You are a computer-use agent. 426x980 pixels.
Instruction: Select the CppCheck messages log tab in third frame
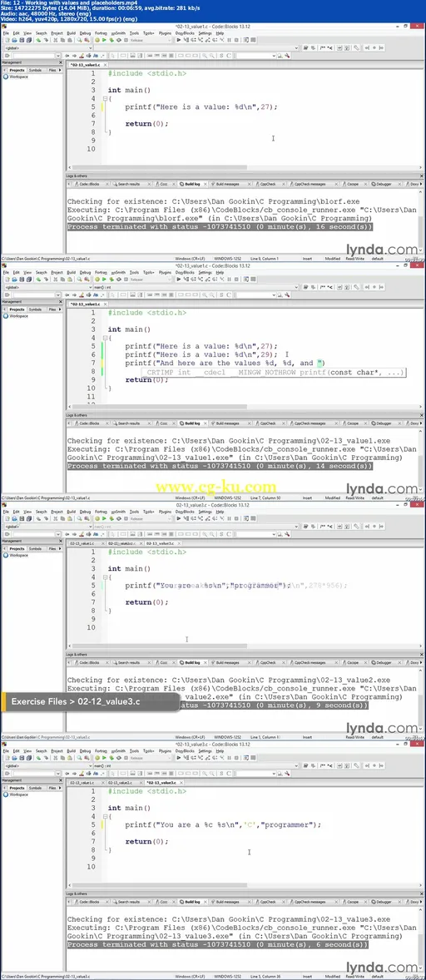click(310, 663)
